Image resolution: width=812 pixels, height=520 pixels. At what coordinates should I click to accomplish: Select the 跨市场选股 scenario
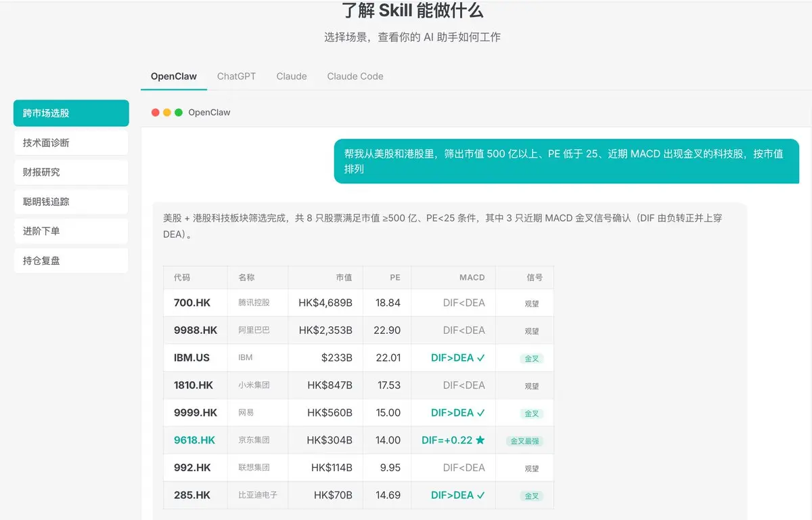71,113
